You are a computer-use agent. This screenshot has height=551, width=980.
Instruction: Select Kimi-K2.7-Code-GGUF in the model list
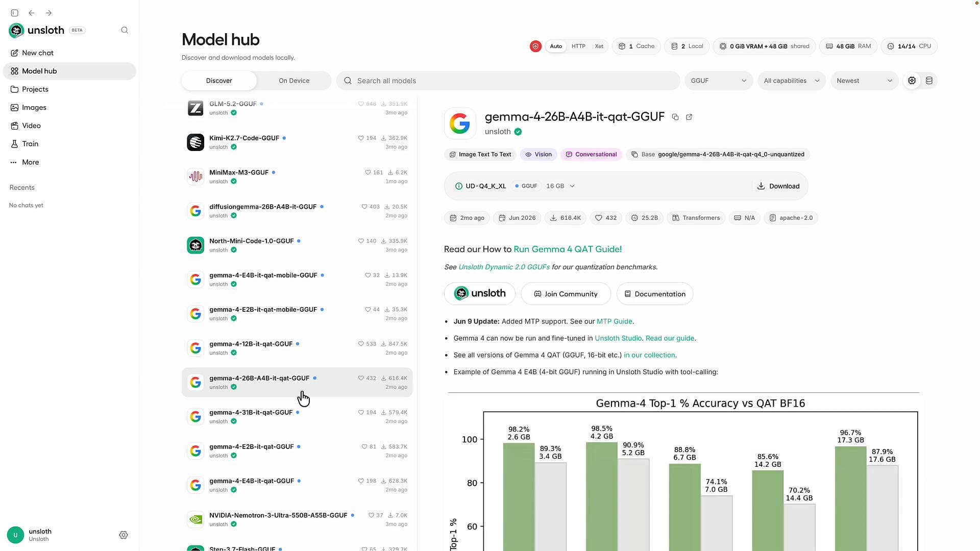[297, 142]
